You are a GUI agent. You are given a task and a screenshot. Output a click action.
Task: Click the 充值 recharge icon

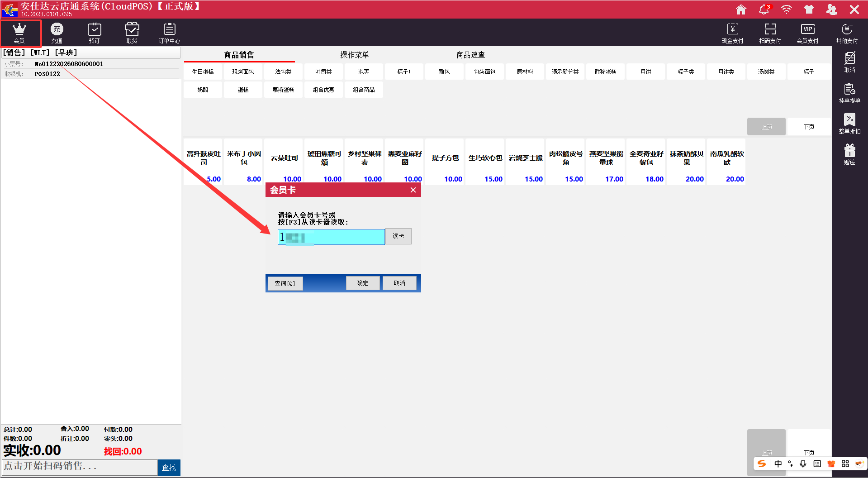(57, 33)
